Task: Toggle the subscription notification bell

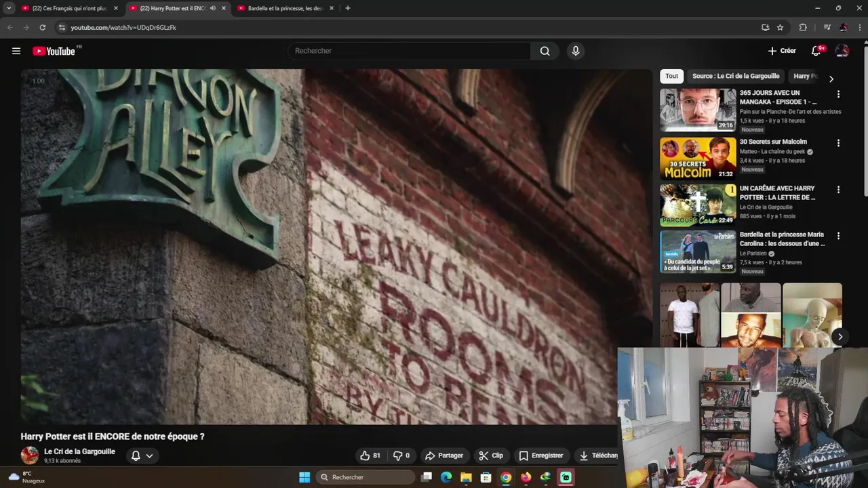Action: click(x=136, y=455)
